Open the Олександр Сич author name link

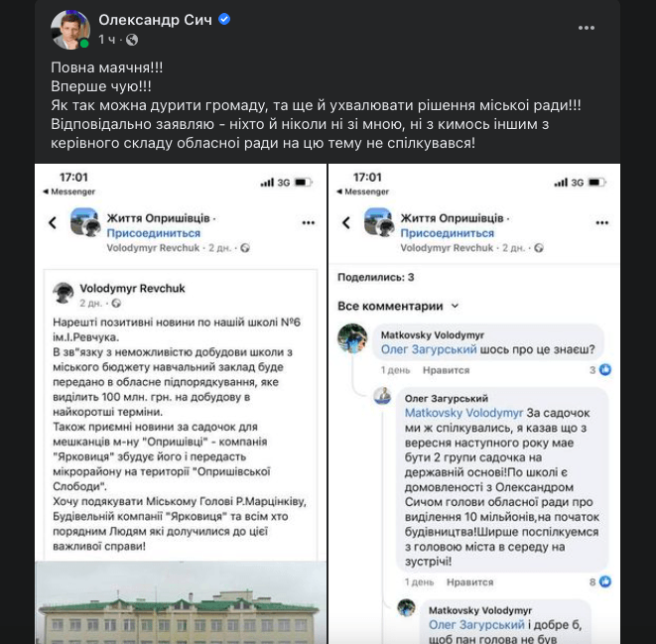[x=155, y=20]
